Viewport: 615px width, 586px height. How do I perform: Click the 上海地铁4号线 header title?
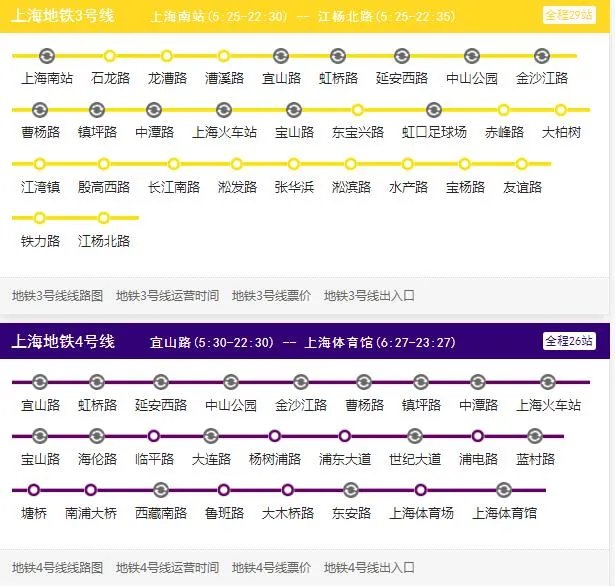tap(63, 342)
